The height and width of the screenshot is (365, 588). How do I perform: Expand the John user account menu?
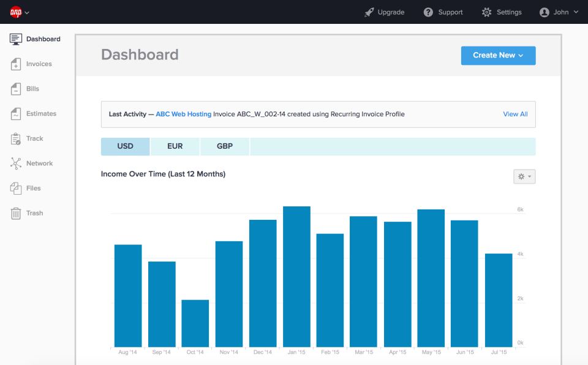tap(559, 12)
